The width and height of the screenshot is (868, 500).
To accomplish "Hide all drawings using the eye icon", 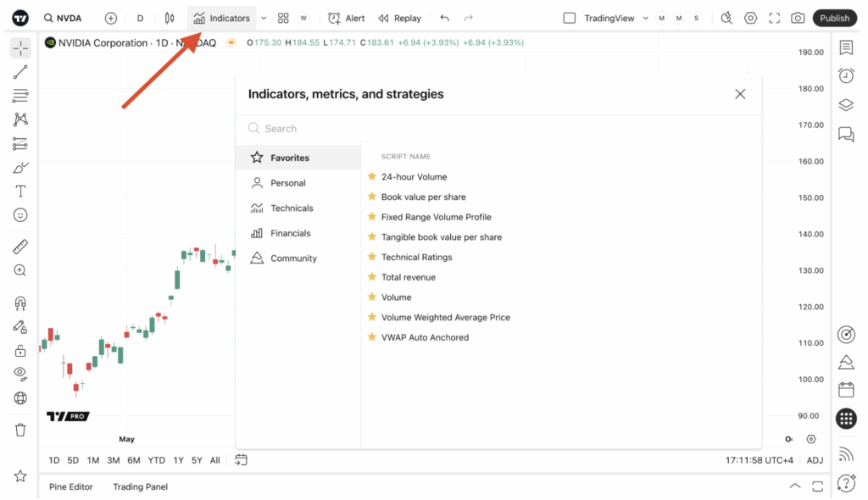I will click(x=20, y=374).
